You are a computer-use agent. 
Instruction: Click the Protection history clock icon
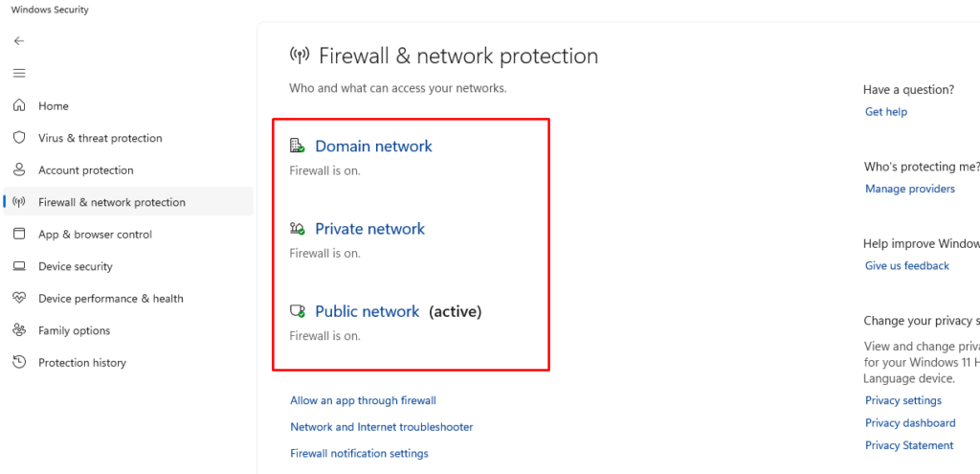tap(19, 363)
